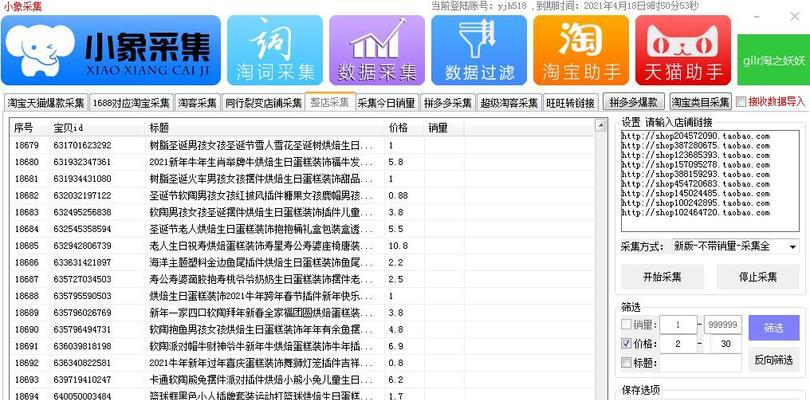Click the 价格 maximum field showing 30
Screen dimensions: 810x400
(x=726, y=344)
